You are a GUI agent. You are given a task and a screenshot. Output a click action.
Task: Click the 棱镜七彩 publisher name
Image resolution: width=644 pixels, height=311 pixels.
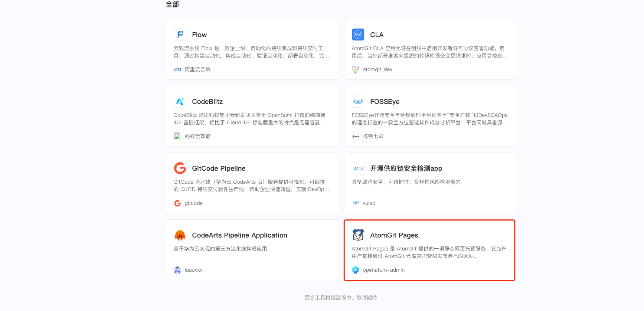pos(373,136)
